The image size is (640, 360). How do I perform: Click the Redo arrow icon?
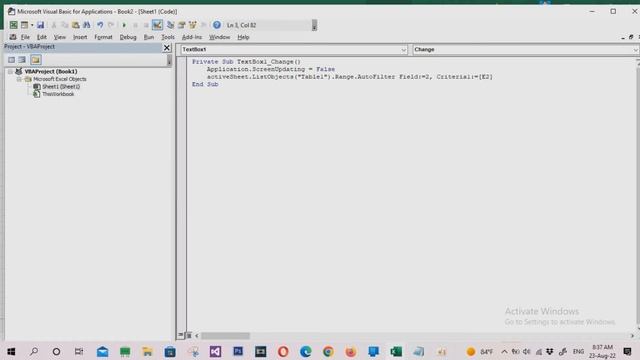[111, 25]
